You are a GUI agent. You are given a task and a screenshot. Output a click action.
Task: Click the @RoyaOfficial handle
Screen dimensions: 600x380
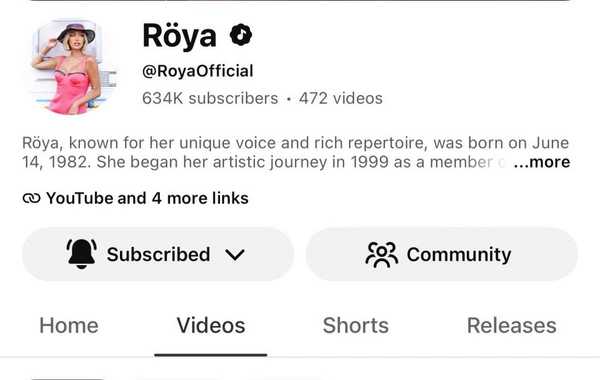click(197, 71)
